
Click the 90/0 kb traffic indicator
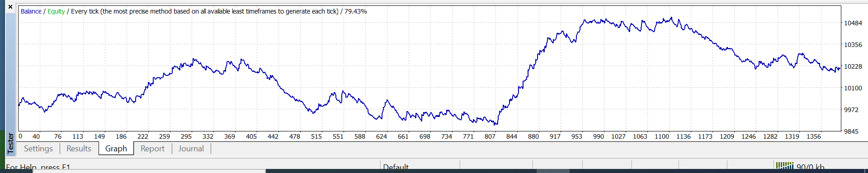coord(811,168)
